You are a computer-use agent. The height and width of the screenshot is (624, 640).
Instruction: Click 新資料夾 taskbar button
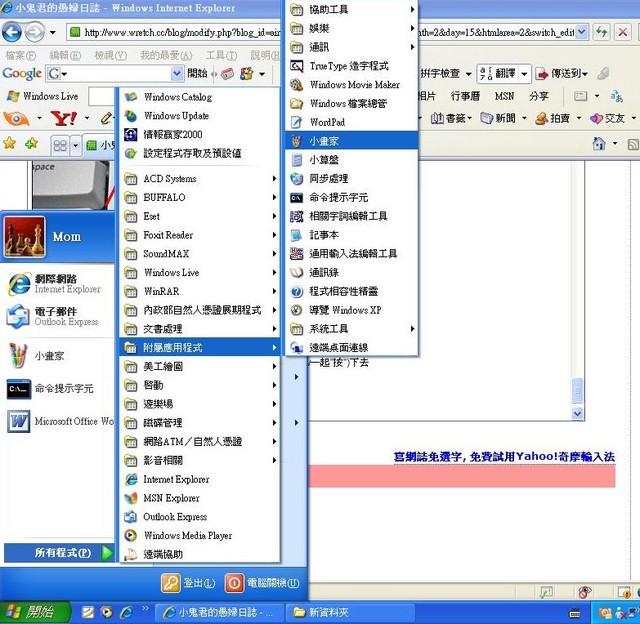tap(350, 612)
